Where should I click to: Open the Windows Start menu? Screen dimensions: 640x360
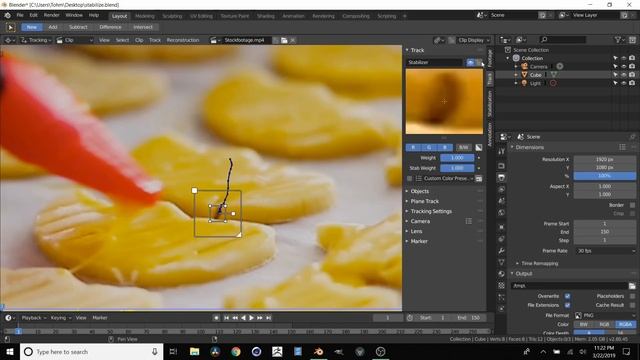10,351
